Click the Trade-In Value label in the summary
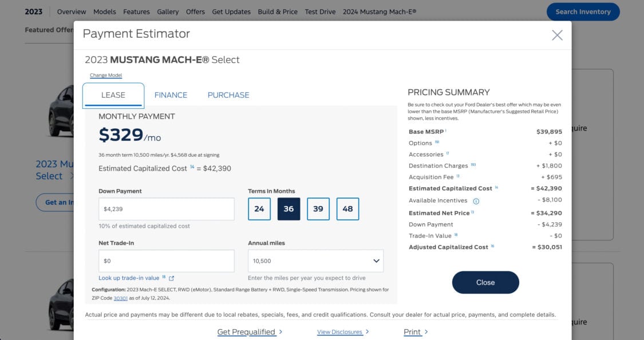The image size is (644, 340). [x=430, y=236]
